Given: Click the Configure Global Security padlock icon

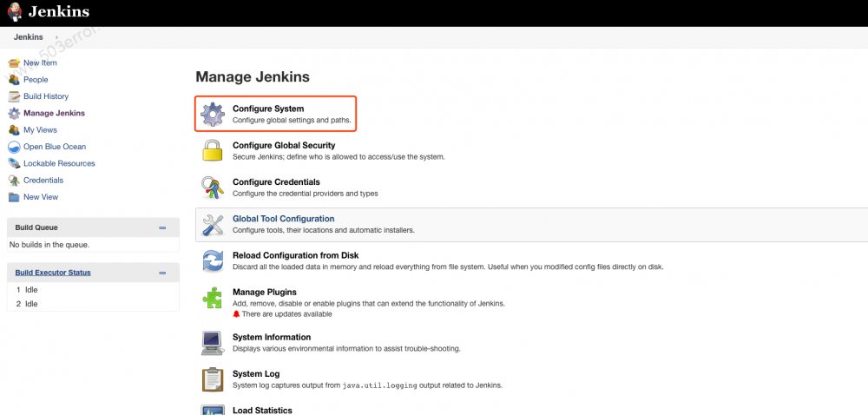Looking at the screenshot, I should pyautogui.click(x=213, y=150).
